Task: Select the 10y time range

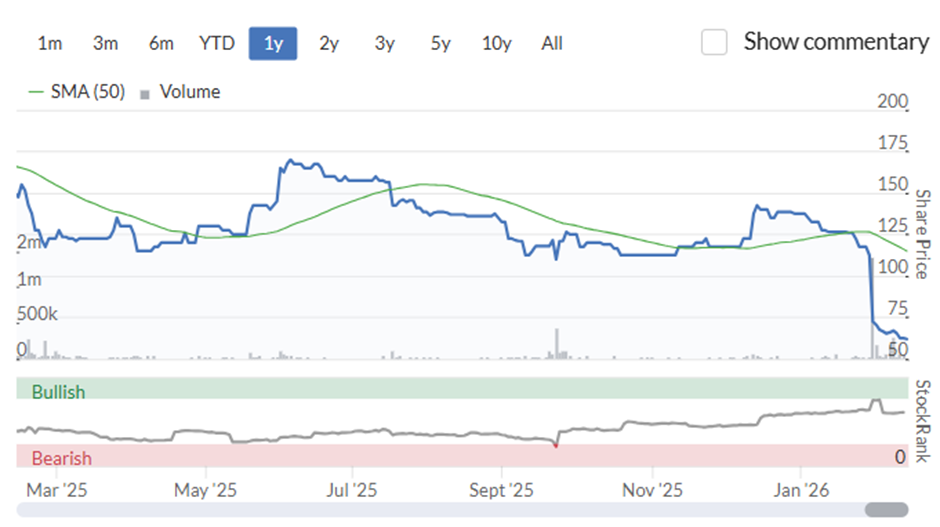Action: [x=496, y=43]
